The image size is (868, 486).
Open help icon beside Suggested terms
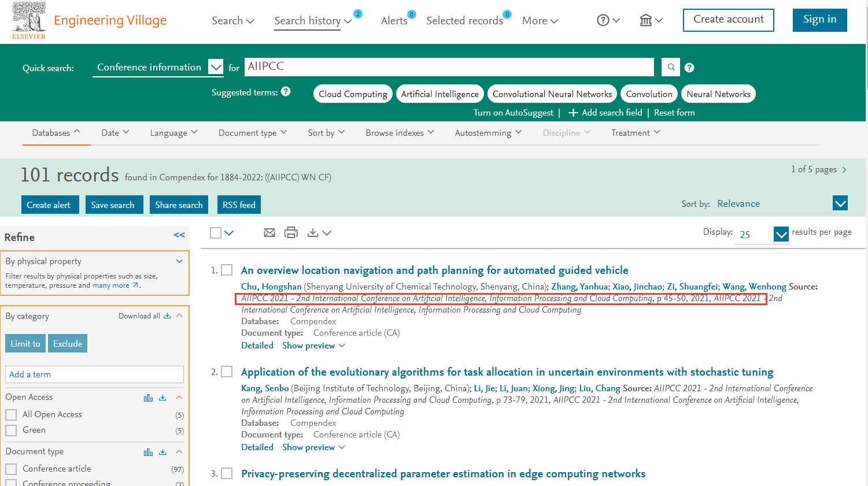[x=286, y=92]
